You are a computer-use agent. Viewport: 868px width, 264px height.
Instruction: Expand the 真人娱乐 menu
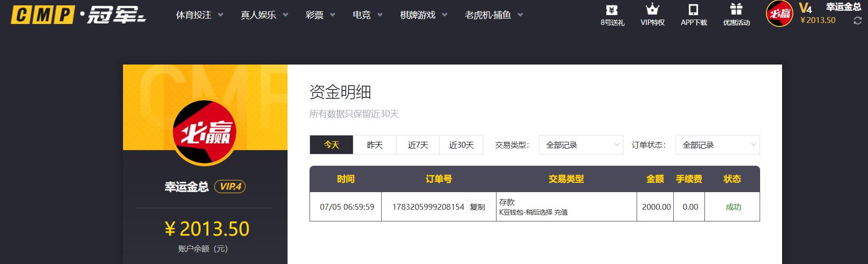pyautogui.click(x=265, y=15)
